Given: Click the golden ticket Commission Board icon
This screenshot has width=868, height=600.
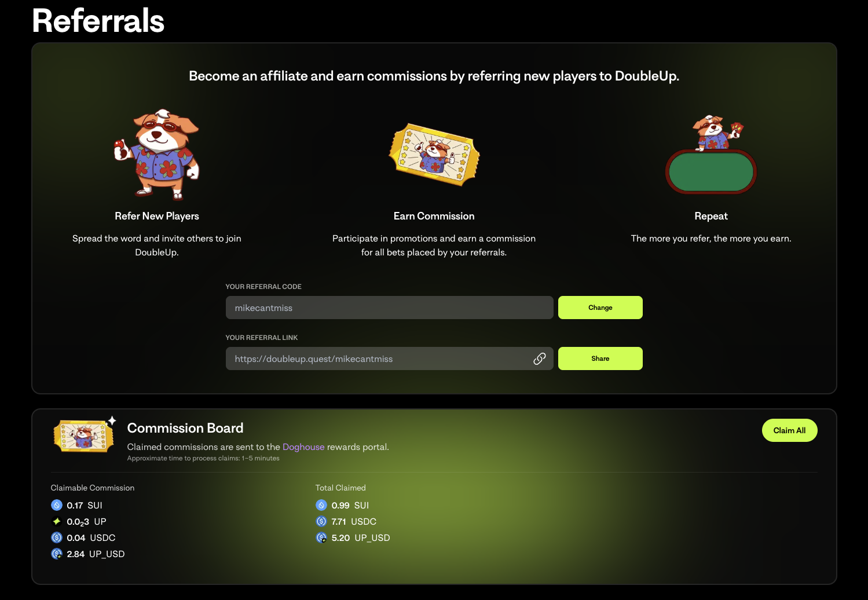Looking at the screenshot, I should (85, 434).
